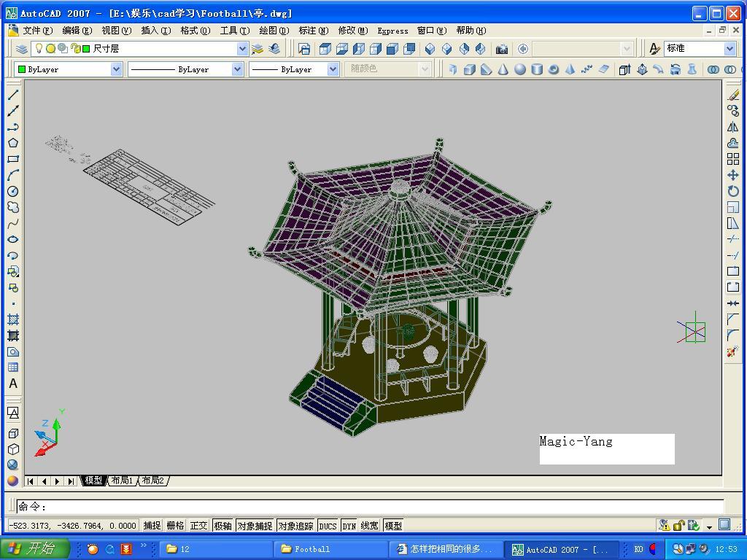
Task: Toggle 捕捉 snap mode
Action: pyautogui.click(x=152, y=526)
